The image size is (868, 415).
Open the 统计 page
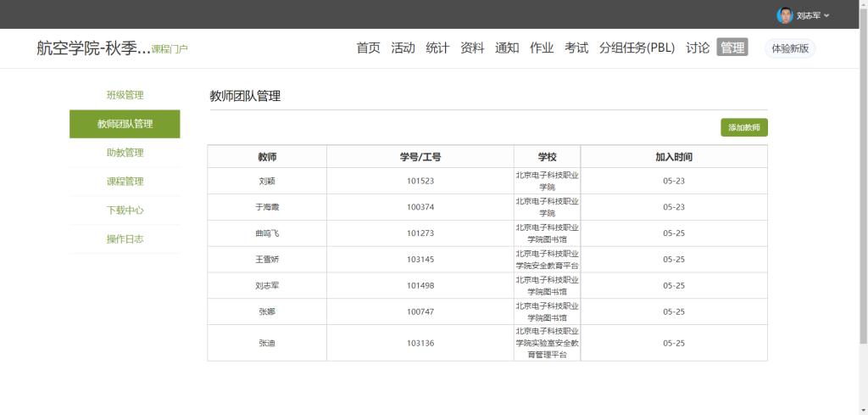point(437,48)
